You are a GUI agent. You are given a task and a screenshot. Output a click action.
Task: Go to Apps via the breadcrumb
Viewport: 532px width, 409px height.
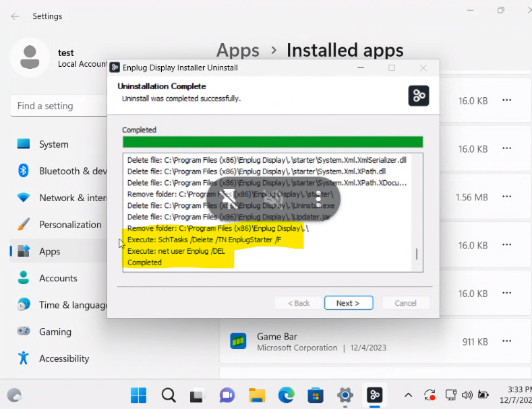tap(238, 50)
